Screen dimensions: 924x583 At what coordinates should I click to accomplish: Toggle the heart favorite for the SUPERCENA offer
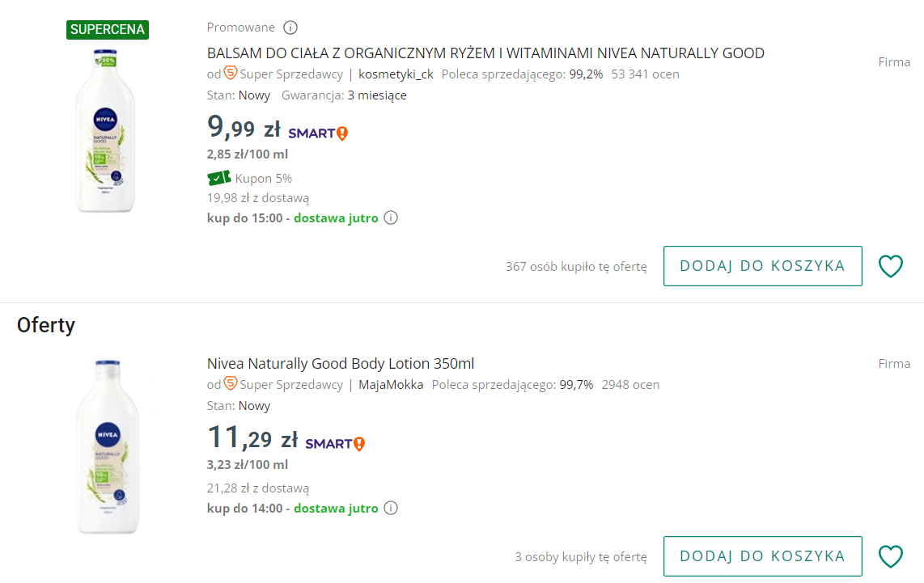pyautogui.click(x=890, y=265)
